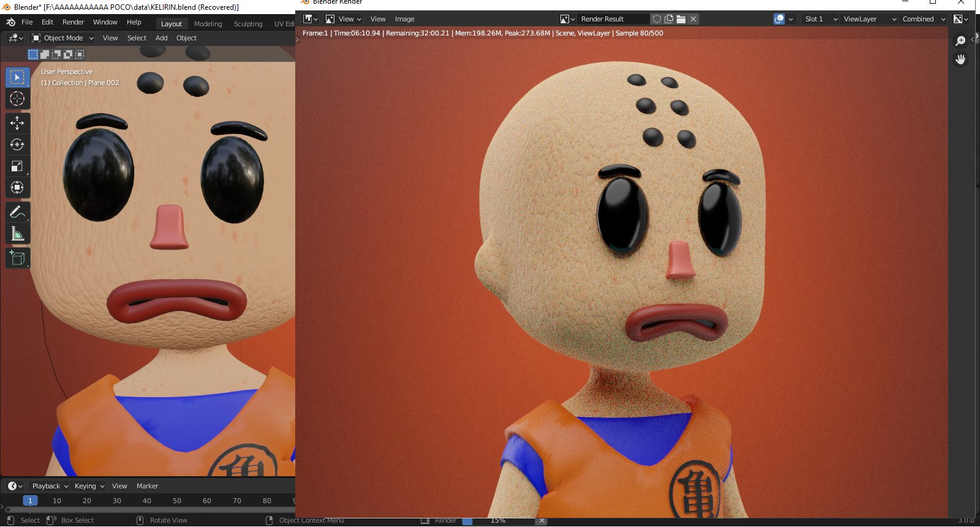Click the new image icon next to Render Result

pyautogui.click(x=669, y=19)
